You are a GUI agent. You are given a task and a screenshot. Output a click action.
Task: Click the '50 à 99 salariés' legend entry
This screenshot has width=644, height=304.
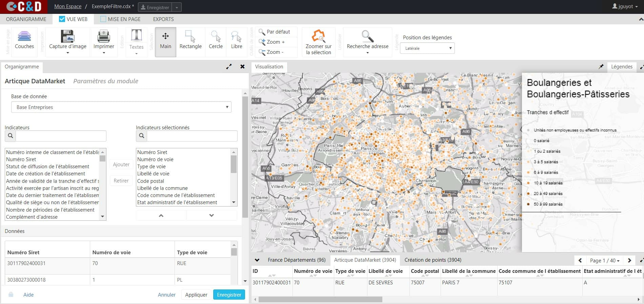545,204
